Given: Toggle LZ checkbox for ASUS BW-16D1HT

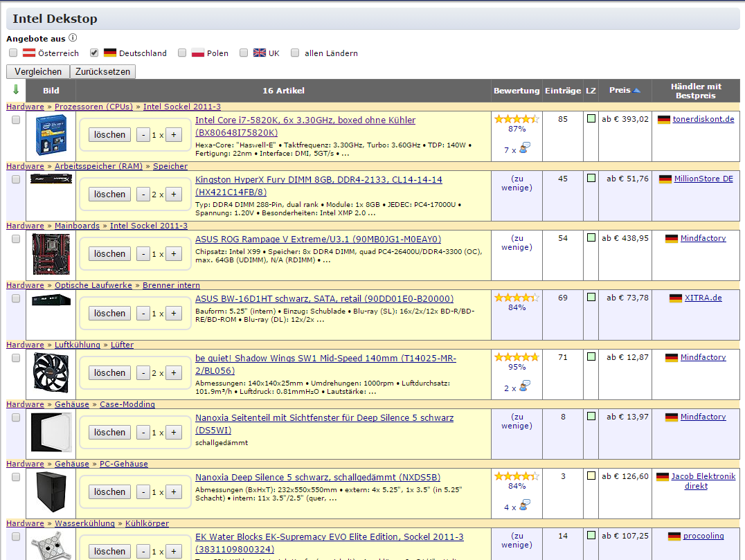Looking at the screenshot, I should coord(591,297).
